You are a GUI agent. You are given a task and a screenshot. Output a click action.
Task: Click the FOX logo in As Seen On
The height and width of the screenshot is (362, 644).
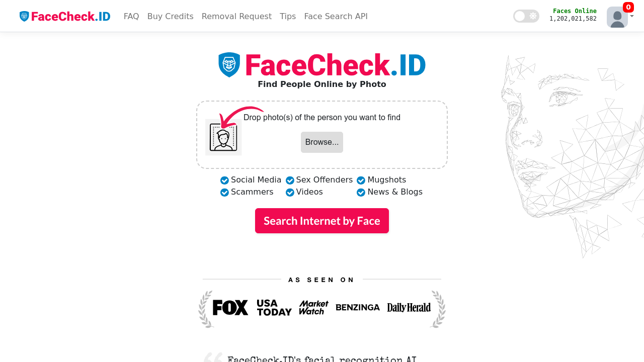coord(230,307)
